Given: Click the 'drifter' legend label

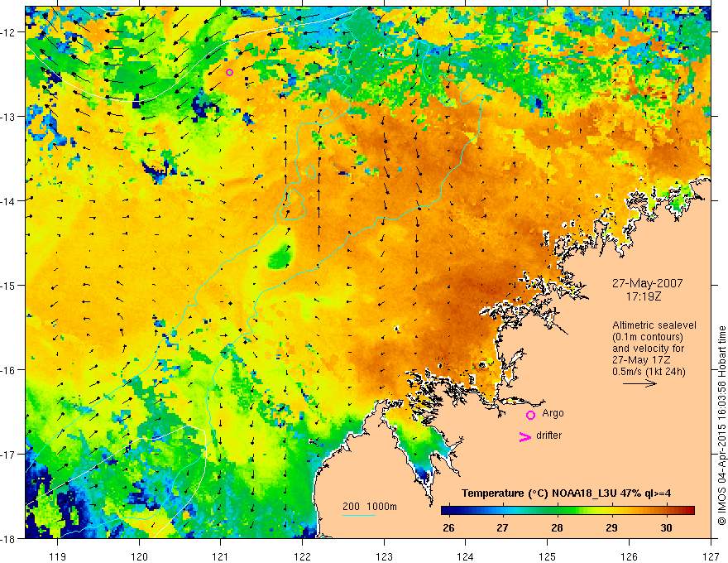Looking at the screenshot, I should (548, 435).
